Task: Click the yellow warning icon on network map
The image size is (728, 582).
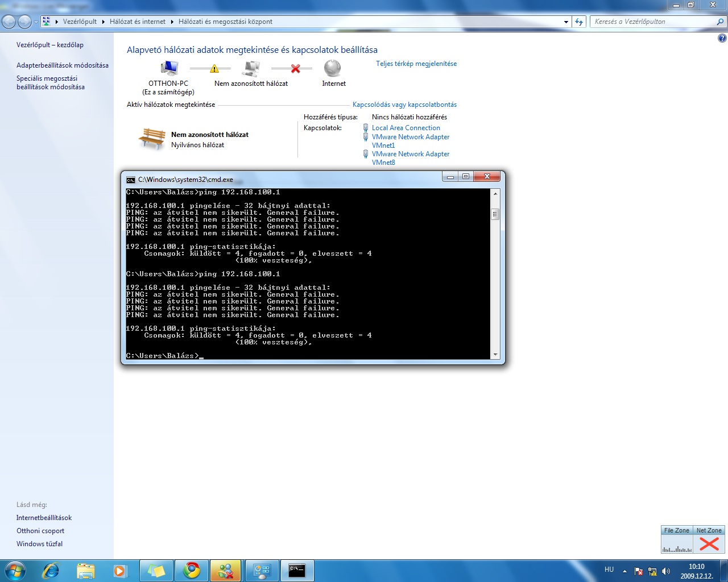Action: [214, 69]
